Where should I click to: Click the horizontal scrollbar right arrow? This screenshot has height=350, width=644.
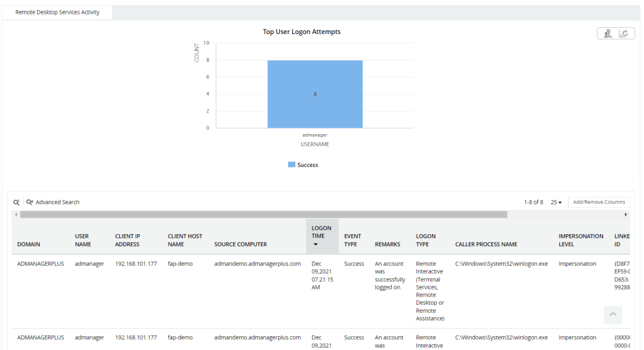(x=626, y=215)
